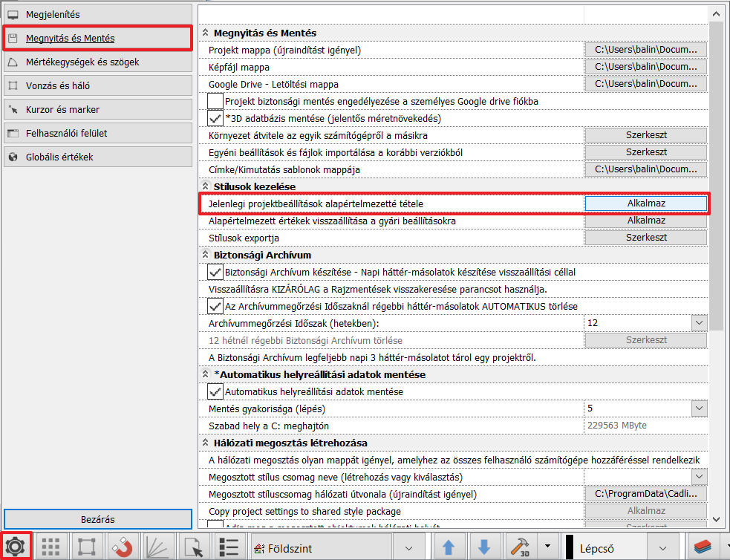Go up one floor with blue up arrow
Image resolution: width=730 pixels, height=560 pixels.
[449, 548]
